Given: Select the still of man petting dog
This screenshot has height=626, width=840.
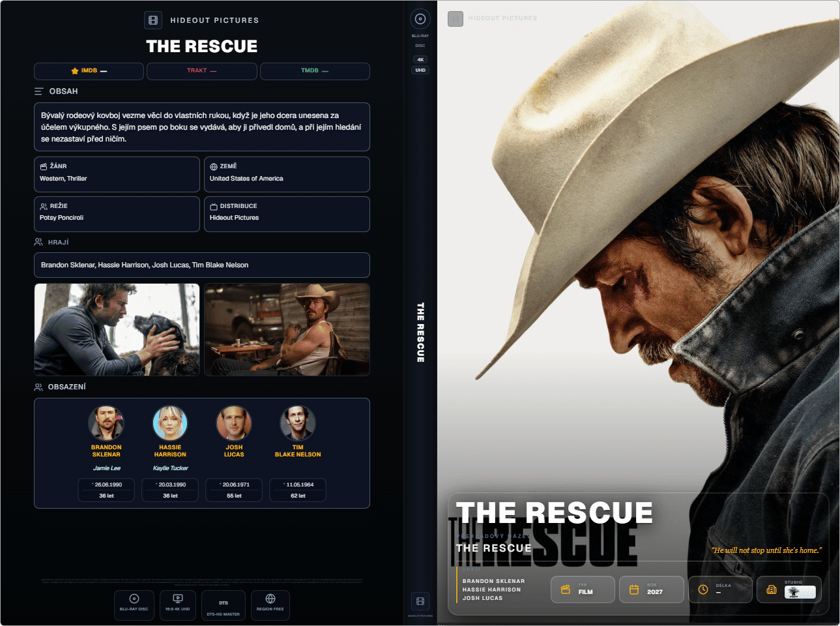Looking at the screenshot, I should coord(117,329).
